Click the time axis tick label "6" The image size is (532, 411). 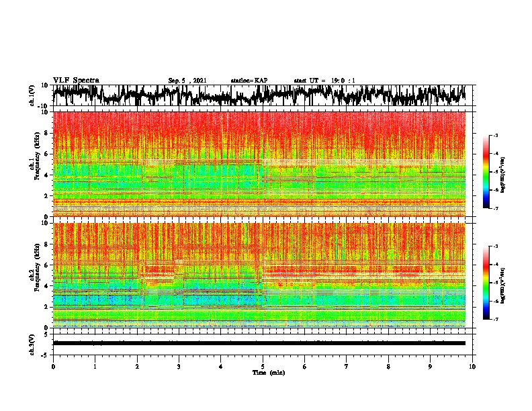coord(305,367)
